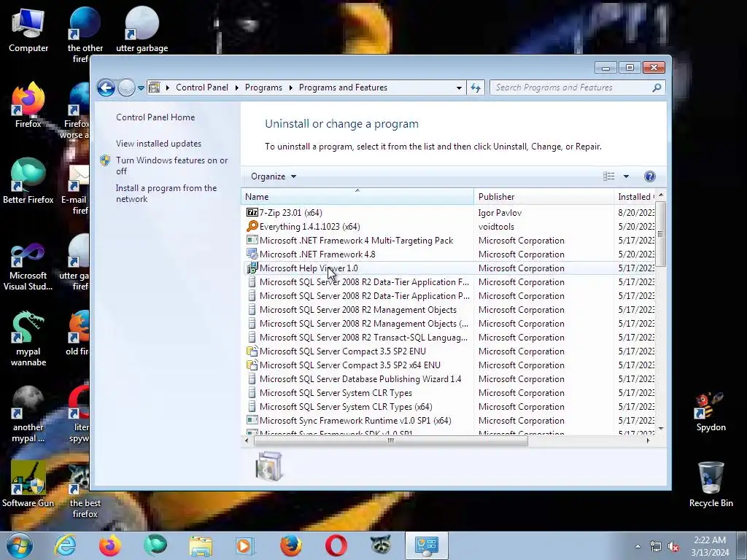Click the muted volume tray icon
Image resolution: width=747 pixels, height=560 pixels.
(x=673, y=547)
